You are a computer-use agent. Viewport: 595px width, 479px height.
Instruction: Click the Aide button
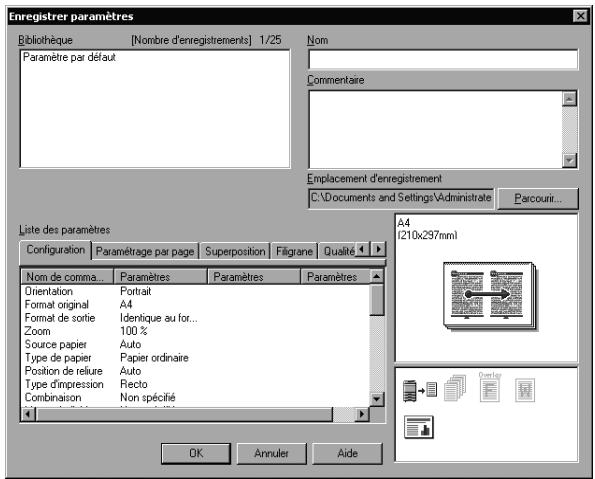[347, 453]
